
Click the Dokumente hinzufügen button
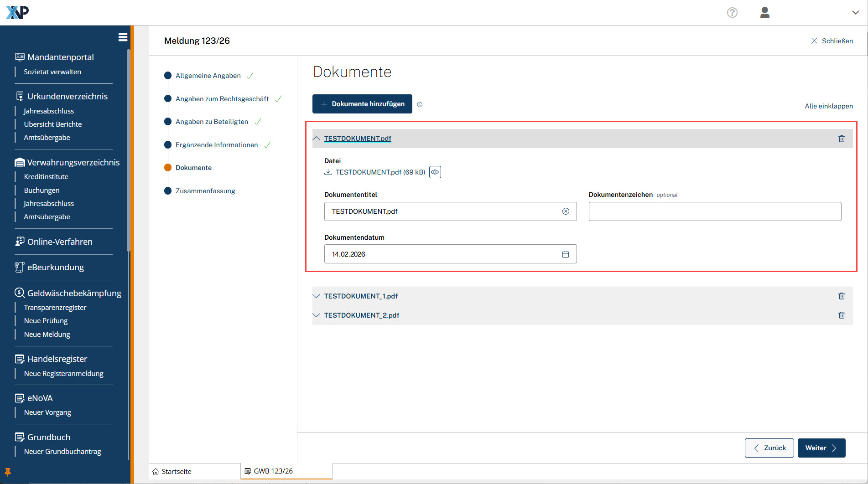click(x=362, y=104)
